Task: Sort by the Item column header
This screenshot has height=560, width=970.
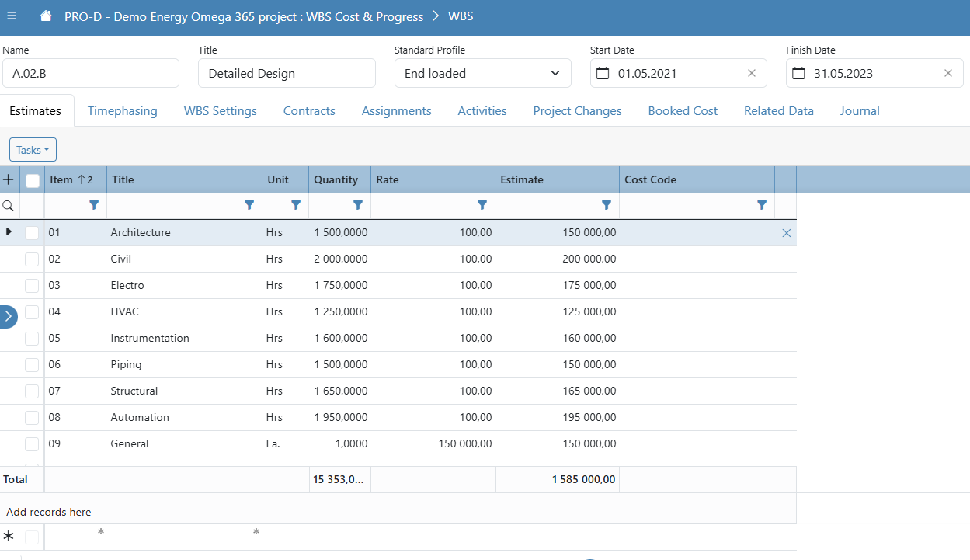Action: point(75,179)
